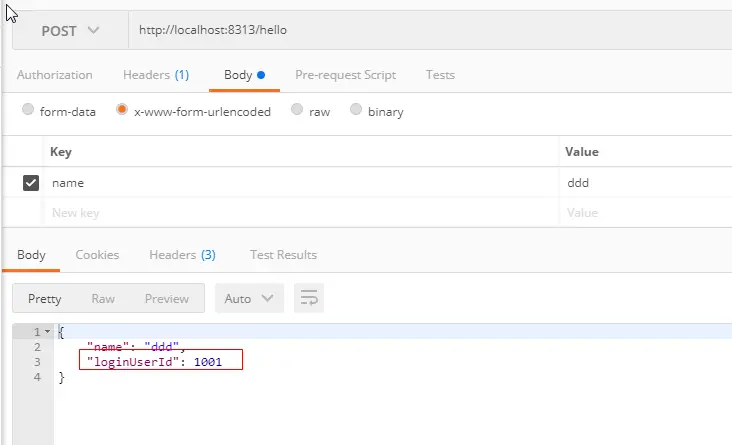Screen dimensions: 732x445
Task: Choose the raw body type
Action: [297, 109]
